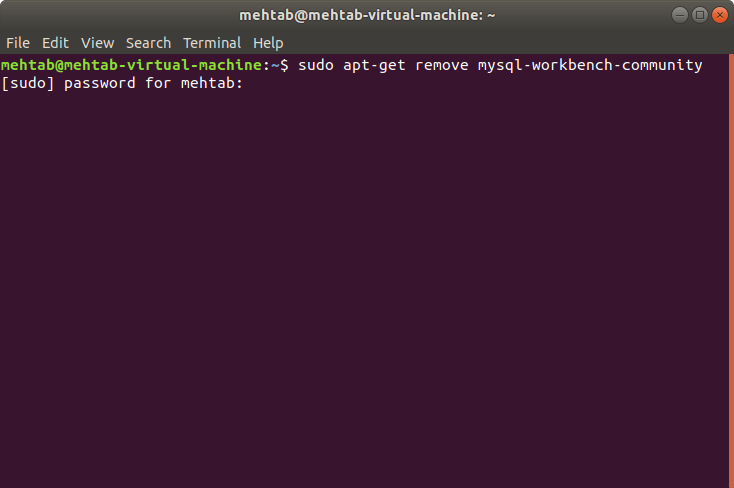Image resolution: width=734 pixels, height=488 pixels.
Task: Click the word sudo in the command
Action: coord(313,65)
